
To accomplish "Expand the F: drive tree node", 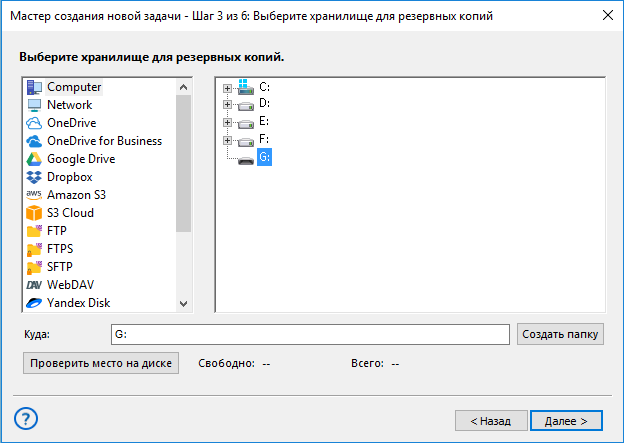I will point(228,140).
